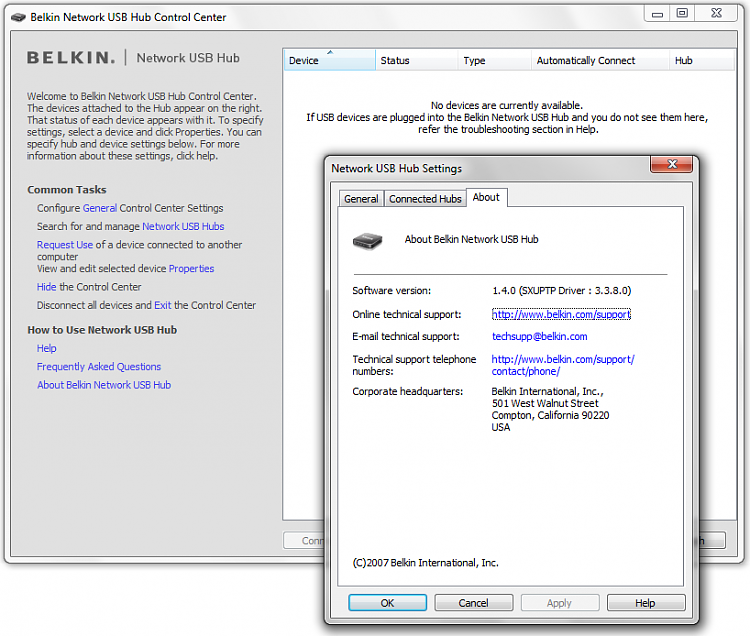Viewport: 750px width, 636px height.
Task: Click the Help button in settings dialog
Action: pyautogui.click(x=646, y=603)
